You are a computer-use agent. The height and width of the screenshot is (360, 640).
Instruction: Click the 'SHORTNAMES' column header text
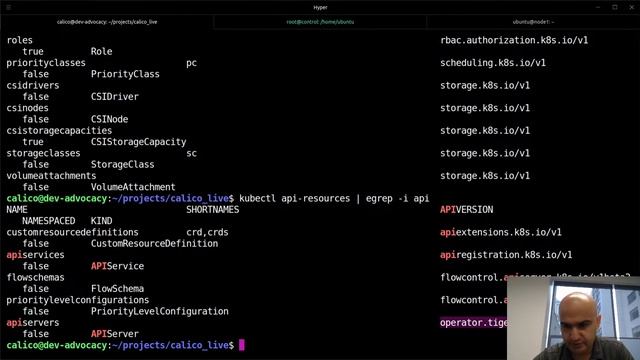tap(213, 209)
